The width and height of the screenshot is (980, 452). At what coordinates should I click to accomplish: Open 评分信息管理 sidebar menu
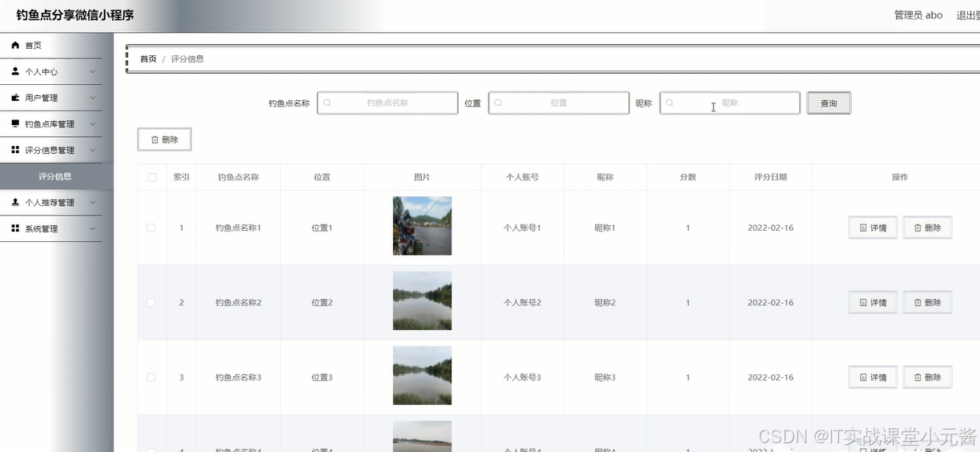51,150
